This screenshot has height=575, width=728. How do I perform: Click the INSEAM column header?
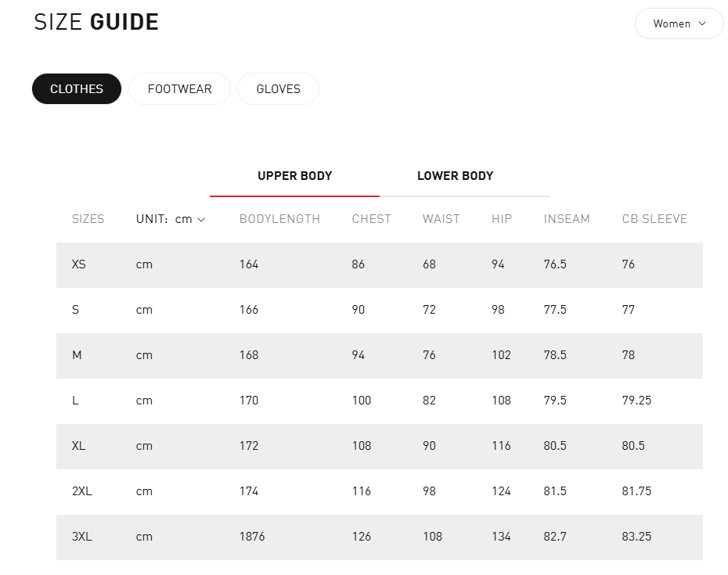coord(567,219)
